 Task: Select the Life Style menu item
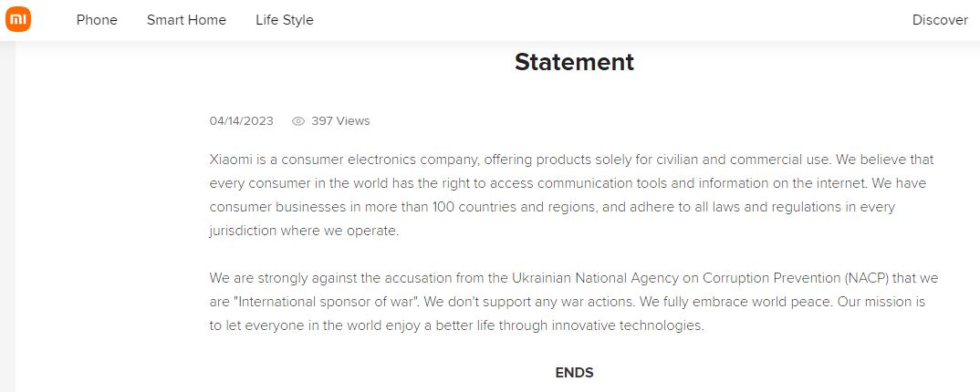tap(284, 20)
